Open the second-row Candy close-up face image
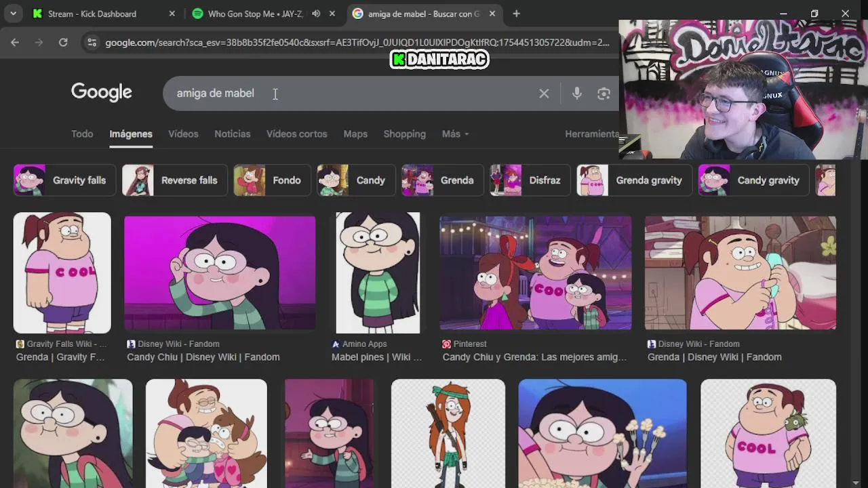This screenshot has width=868, height=488. click(x=73, y=433)
